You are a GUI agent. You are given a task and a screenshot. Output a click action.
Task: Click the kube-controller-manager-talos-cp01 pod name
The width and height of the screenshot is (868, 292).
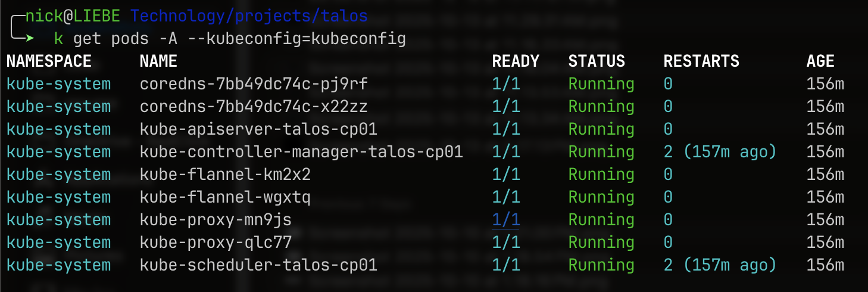(301, 152)
